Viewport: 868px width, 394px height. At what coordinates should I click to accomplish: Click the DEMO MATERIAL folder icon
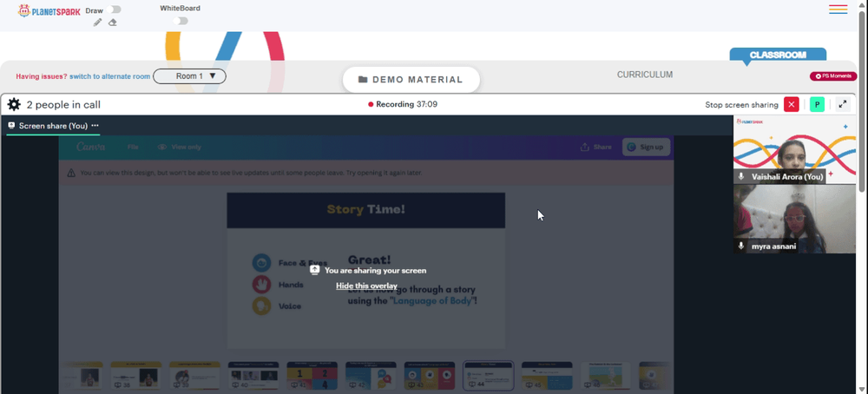click(363, 80)
